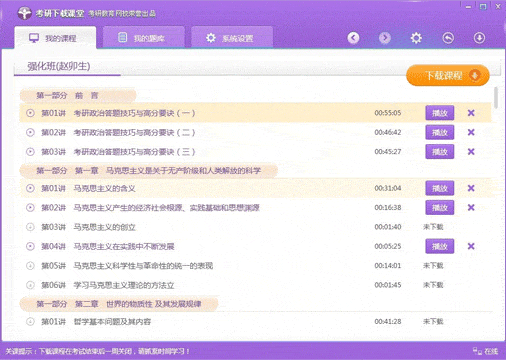Image resolution: width=506 pixels, height=360 pixels.
Task: Click the download circle icon in the top bar
Action: click(479, 38)
